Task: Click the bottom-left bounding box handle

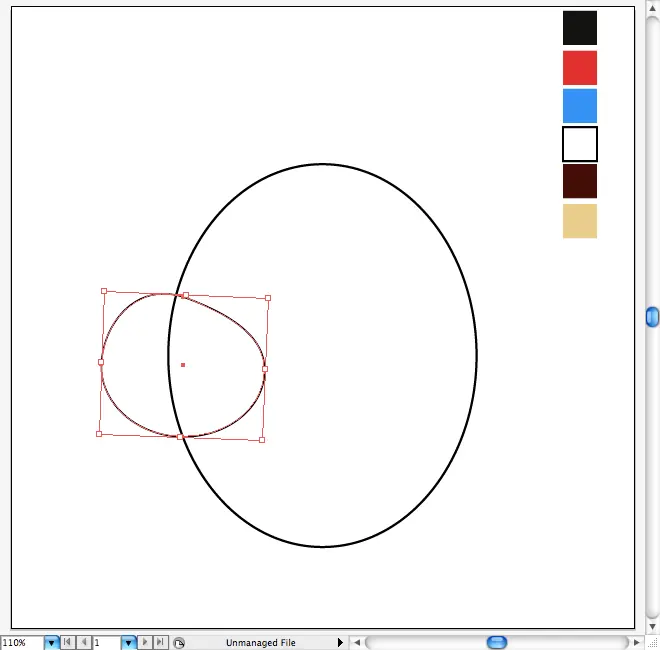Action: pyautogui.click(x=99, y=434)
